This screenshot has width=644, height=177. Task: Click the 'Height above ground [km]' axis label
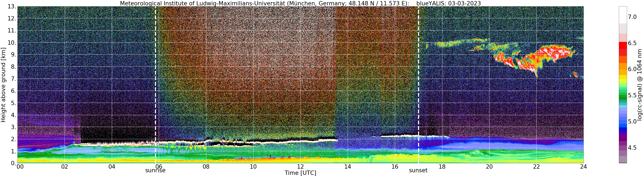click(3, 85)
